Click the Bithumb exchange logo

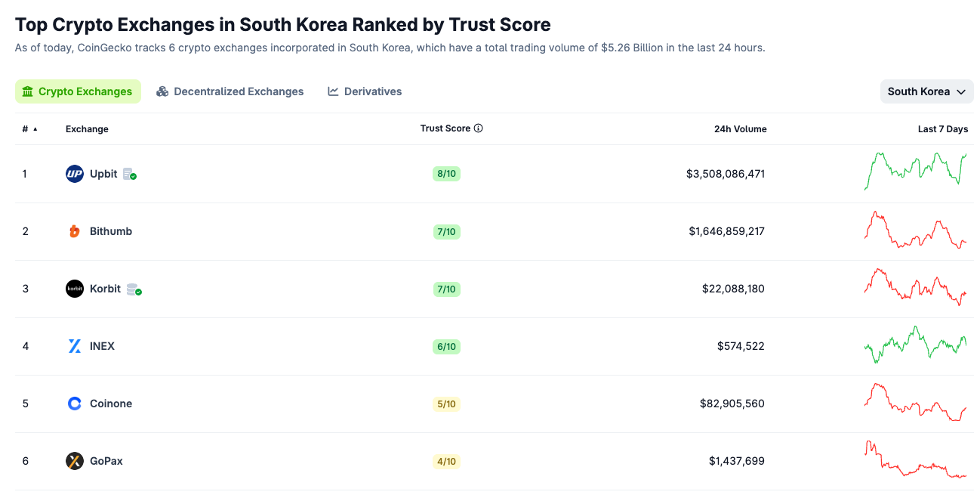75,231
